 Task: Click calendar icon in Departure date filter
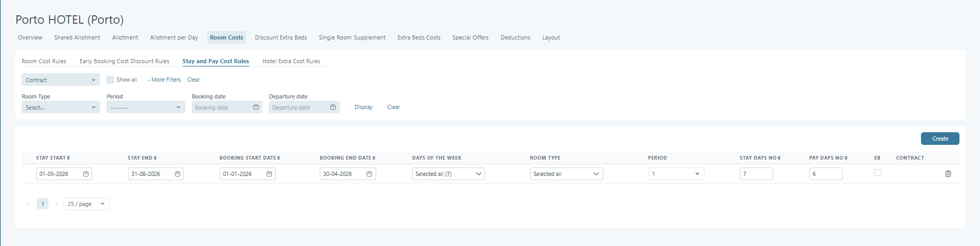pos(333,107)
